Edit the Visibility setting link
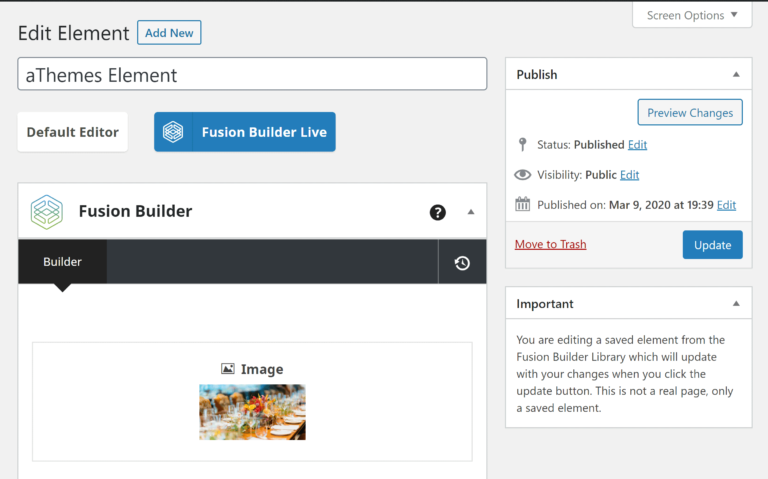 [629, 175]
